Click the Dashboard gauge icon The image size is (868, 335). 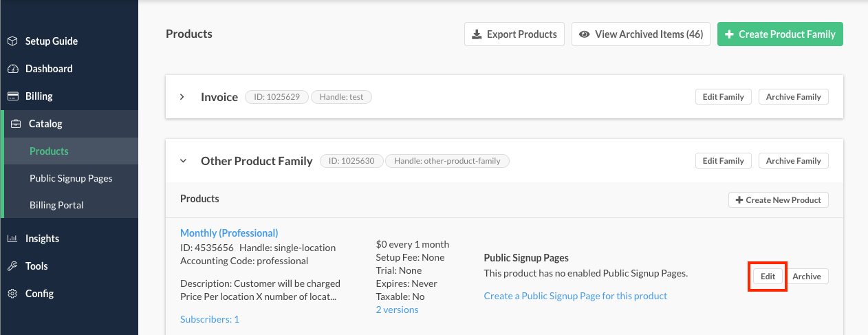pyautogui.click(x=12, y=69)
